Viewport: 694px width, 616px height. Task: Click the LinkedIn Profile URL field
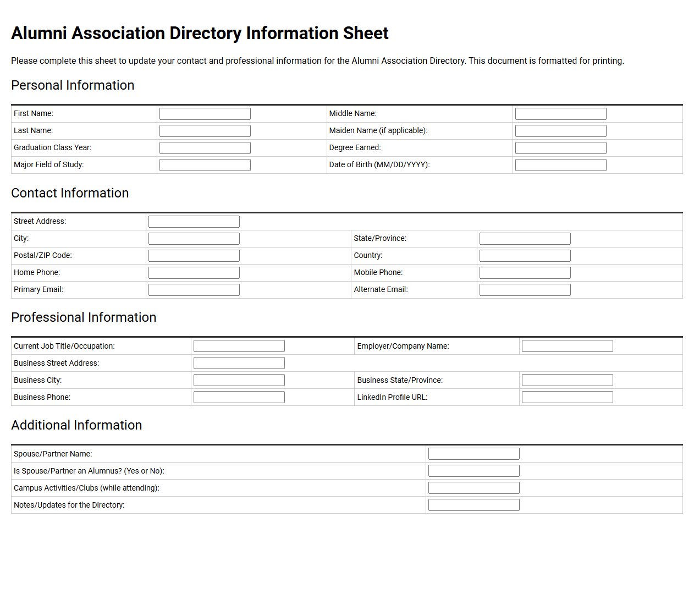[568, 397]
